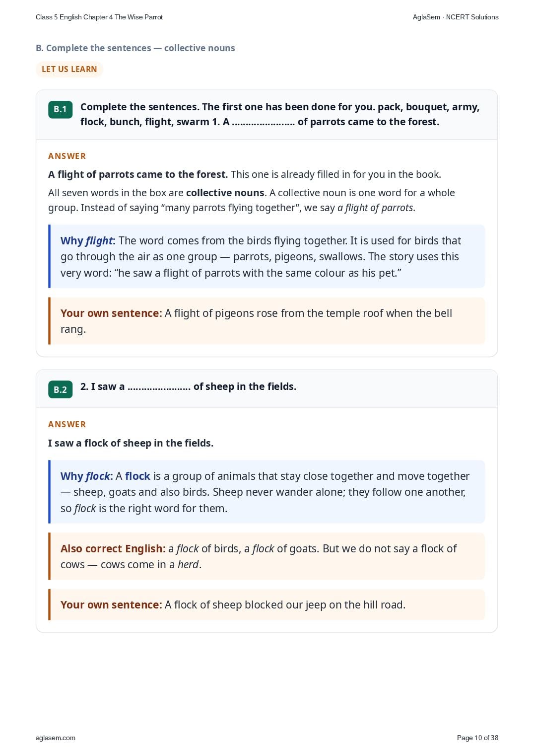Click the green B.1 question badge
Screen dimensions: 534x756
click(x=60, y=109)
